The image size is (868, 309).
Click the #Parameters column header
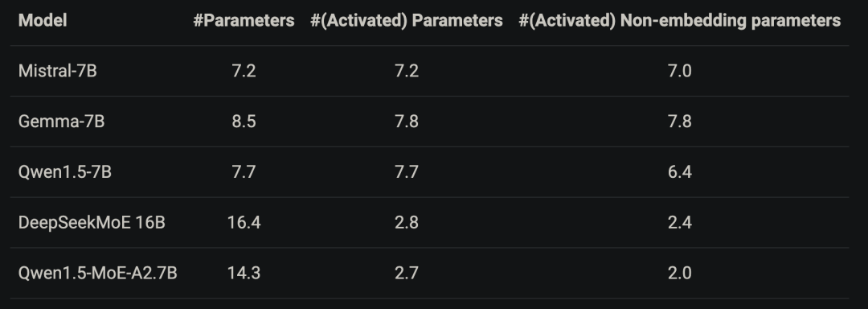(x=244, y=20)
